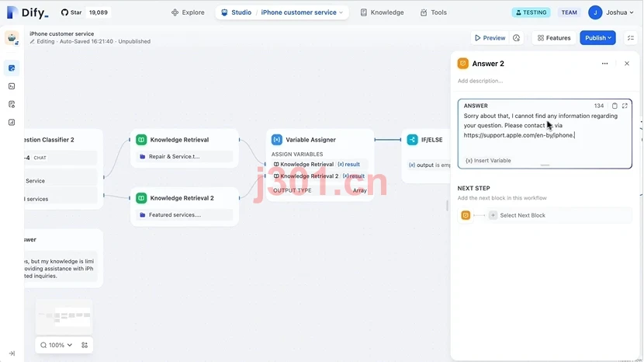Open the Tools tab
Screen dimensions: 644x362
[x=434, y=12]
